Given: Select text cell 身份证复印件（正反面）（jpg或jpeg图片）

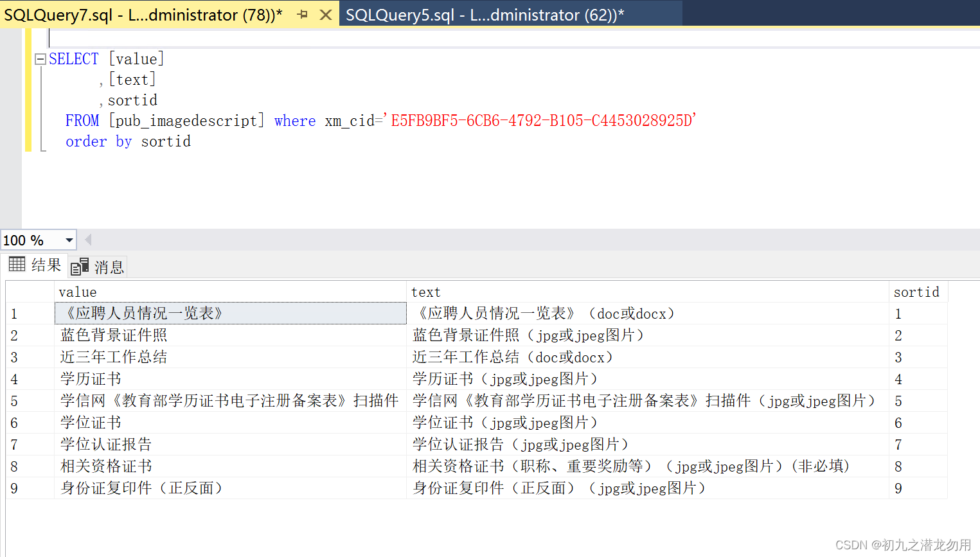Looking at the screenshot, I should click(x=648, y=488).
